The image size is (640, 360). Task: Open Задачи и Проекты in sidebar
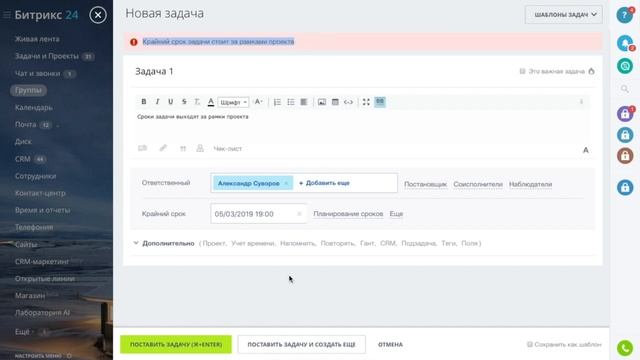(x=47, y=56)
